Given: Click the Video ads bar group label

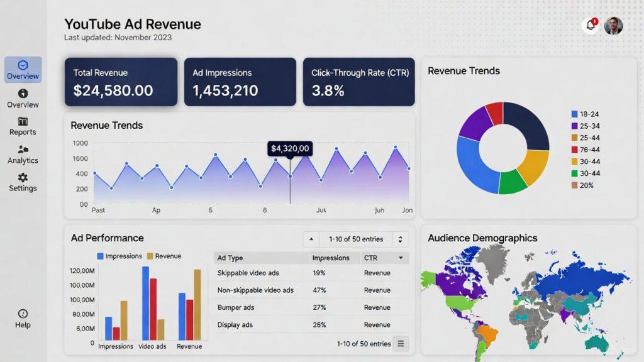Looking at the screenshot, I should tap(152, 346).
